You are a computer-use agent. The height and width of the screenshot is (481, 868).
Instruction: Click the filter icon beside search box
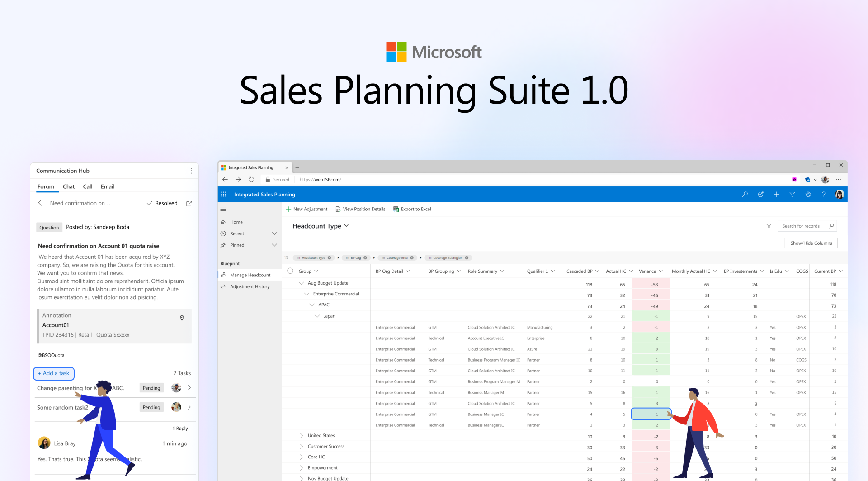pos(769,226)
